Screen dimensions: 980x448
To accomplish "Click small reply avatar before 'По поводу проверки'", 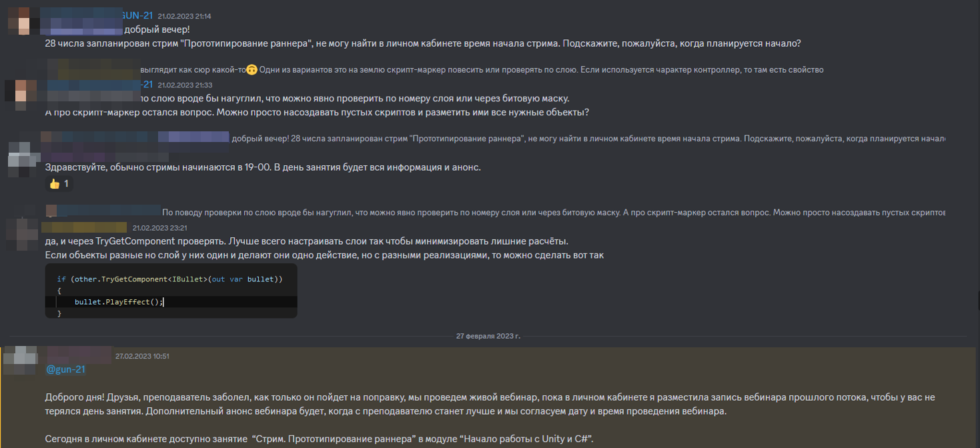I will pos(51,212).
